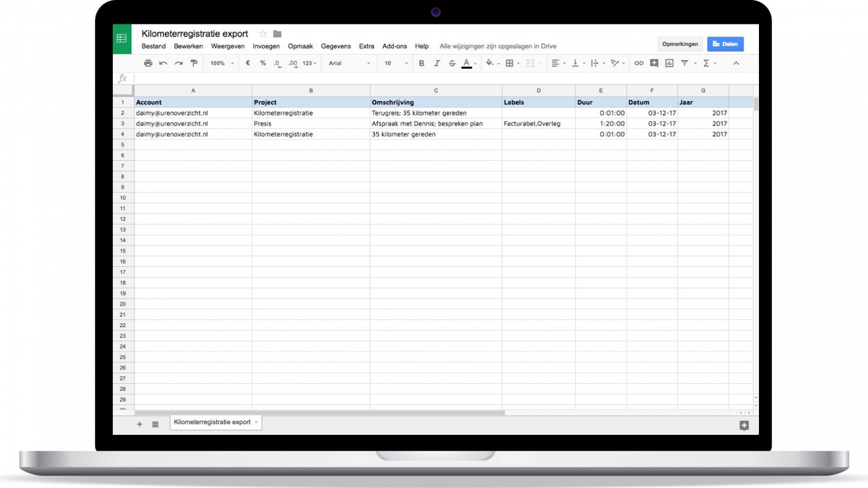Open the Weergeven menu

click(x=228, y=46)
